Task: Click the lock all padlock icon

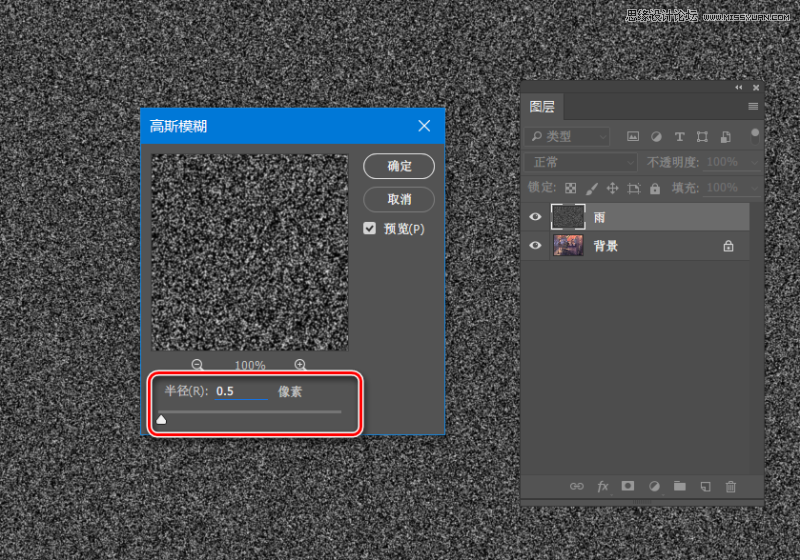Action: click(x=655, y=188)
